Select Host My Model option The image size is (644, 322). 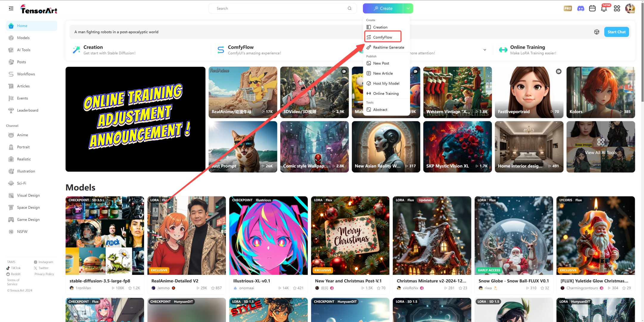386,83
